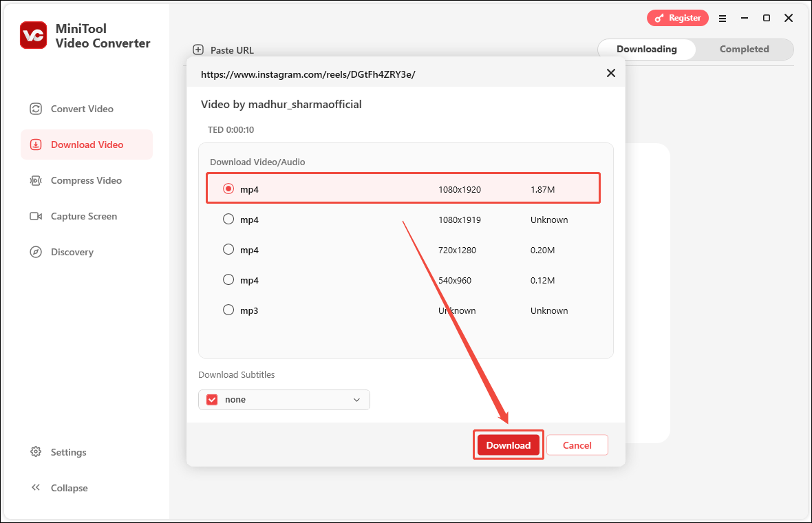812x523 pixels.
Task: Click the Cancel button
Action: click(x=577, y=445)
